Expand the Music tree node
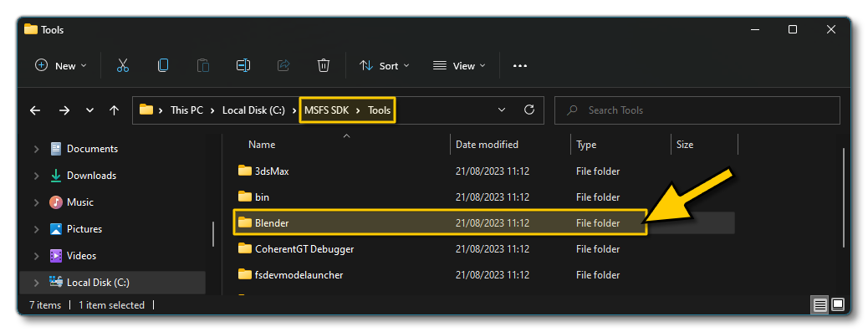Viewport: 868px width, 332px height. point(37,202)
